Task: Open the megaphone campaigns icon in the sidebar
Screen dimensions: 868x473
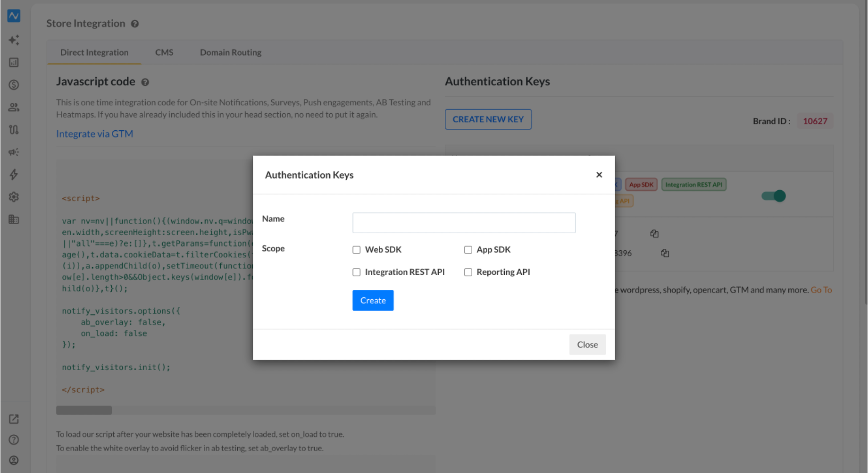Action: click(14, 152)
